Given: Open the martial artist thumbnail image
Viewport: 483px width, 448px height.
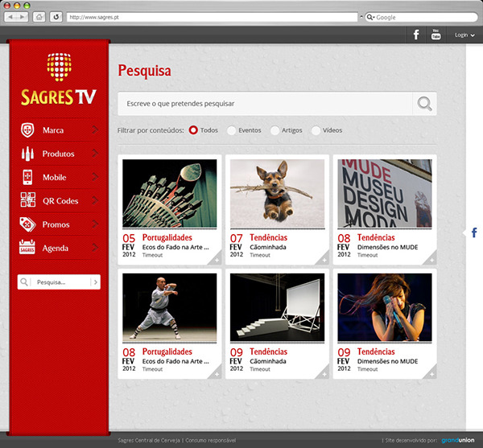Looking at the screenshot, I should coord(170,307).
